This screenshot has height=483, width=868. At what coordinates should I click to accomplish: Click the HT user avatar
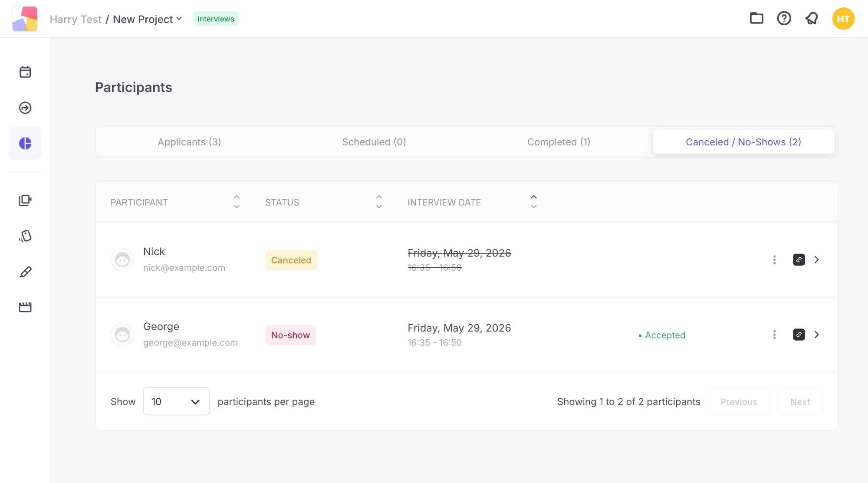[843, 19]
